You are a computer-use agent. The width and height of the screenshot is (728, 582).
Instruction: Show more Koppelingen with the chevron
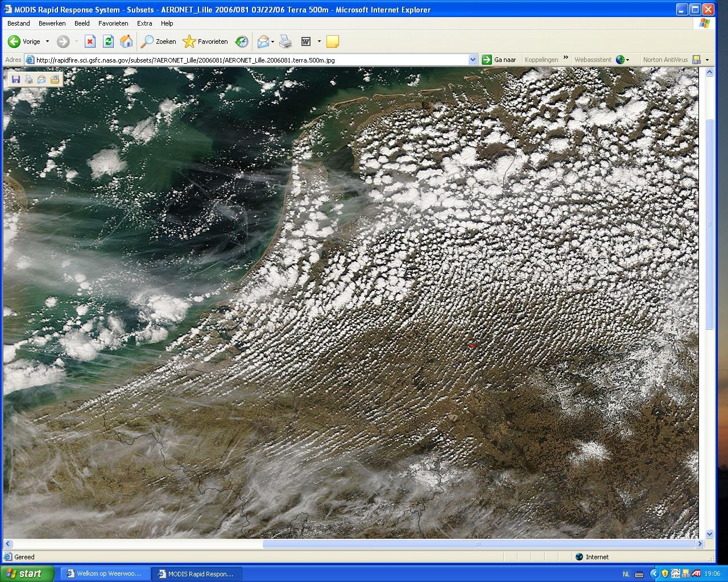click(565, 57)
